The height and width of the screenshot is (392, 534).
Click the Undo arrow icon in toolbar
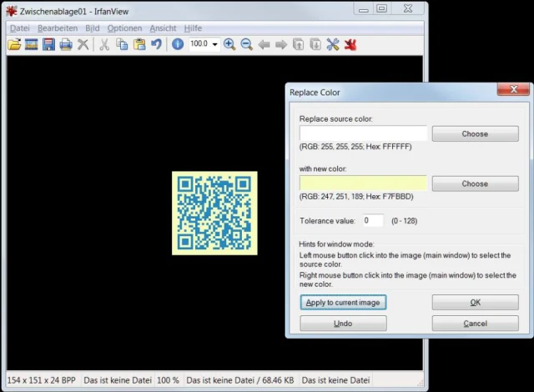(156, 44)
